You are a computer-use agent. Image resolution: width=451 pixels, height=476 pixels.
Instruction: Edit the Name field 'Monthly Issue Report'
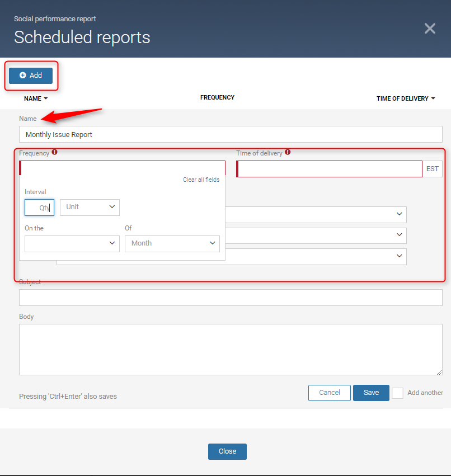coord(231,134)
